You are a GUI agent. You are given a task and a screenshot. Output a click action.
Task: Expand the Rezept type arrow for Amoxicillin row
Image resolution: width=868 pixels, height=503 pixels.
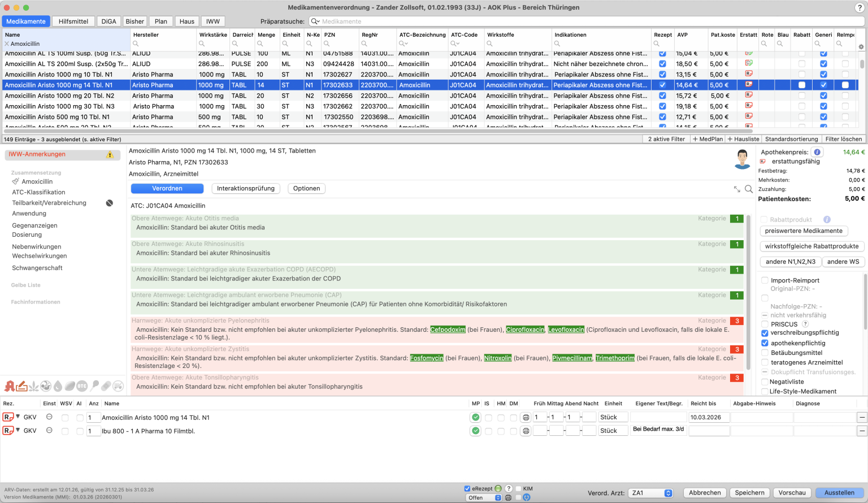[18, 417]
